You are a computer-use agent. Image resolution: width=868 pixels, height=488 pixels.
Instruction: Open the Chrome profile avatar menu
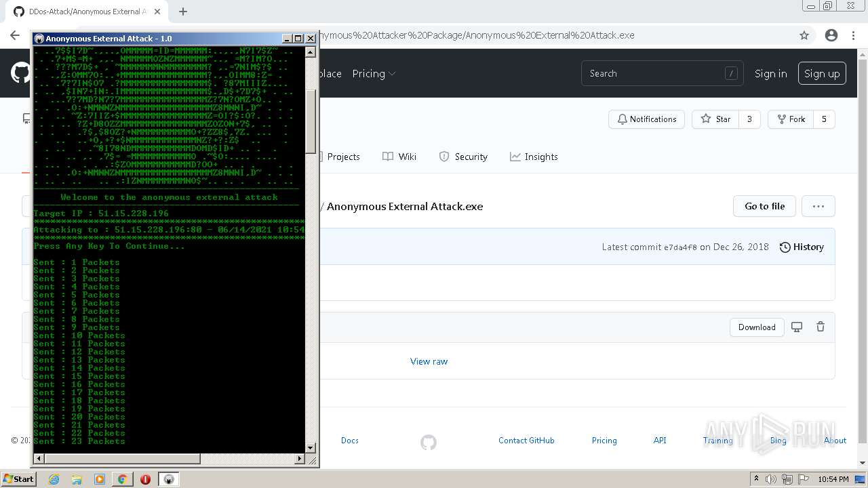click(831, 35)
